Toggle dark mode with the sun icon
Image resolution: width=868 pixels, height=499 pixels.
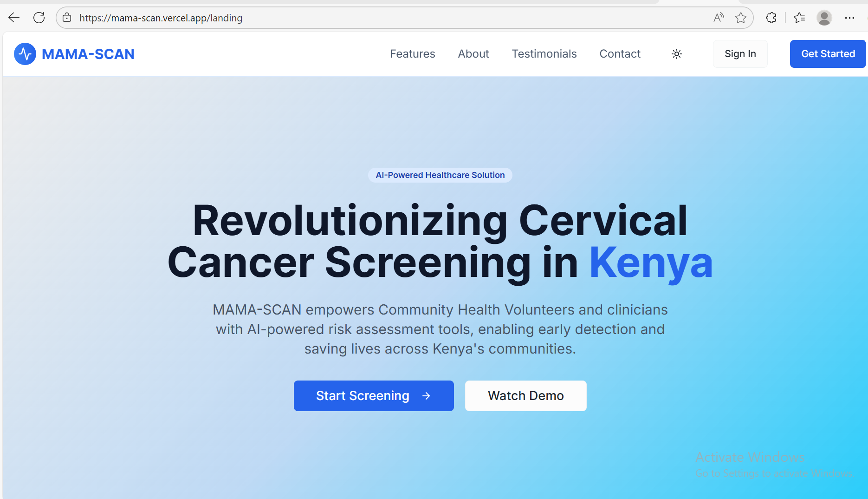(677, 53)
